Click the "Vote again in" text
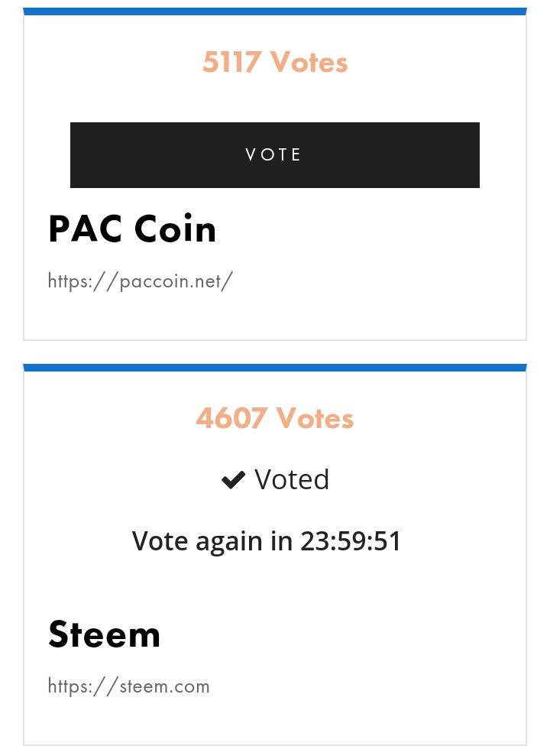This screenshot has height=756, width=550. tap(212, 541)
